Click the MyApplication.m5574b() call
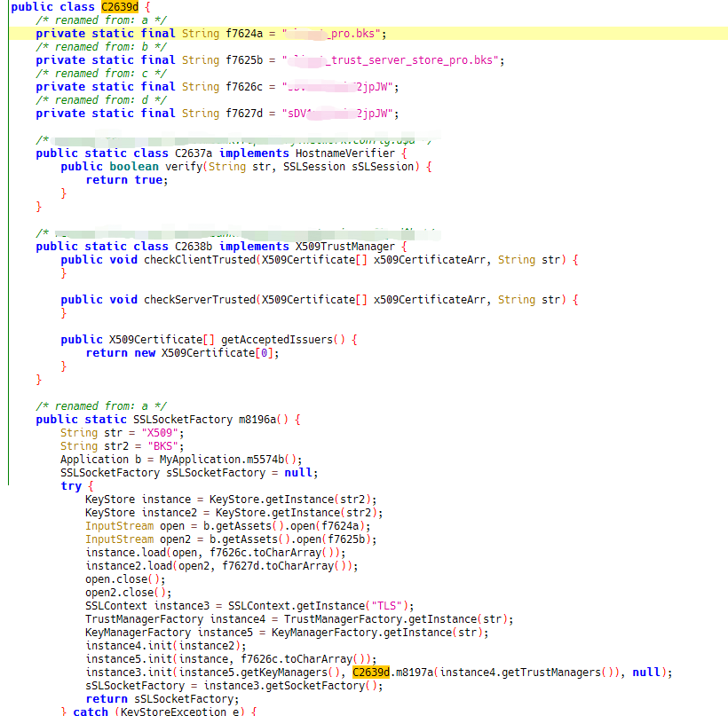The width and height of the screenshot is (728, 716). pyautogui.click(x=230, y=460)
